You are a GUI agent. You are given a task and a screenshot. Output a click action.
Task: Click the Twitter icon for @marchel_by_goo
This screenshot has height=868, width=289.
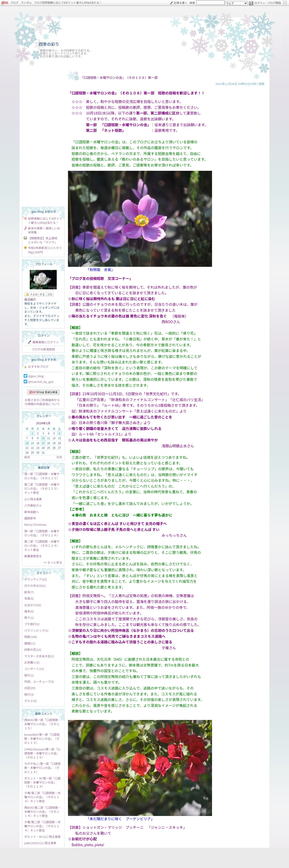point(25,382)
